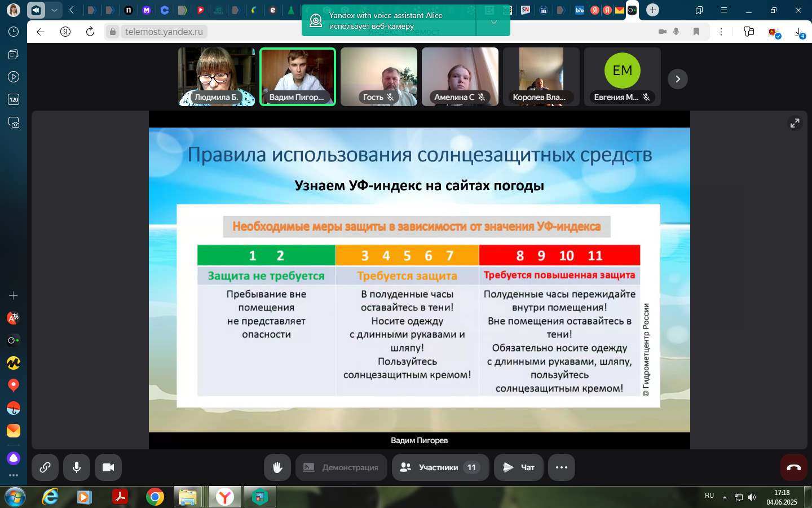This screenshot has width=812, height=508.
Task: Open the password manager key icon
Action: click(x=749, y=32)
